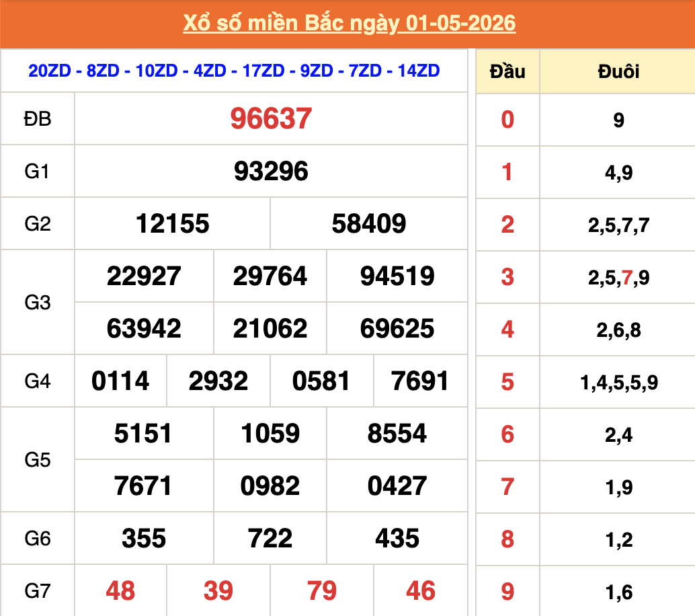695x616 pixels.
Task: Click the G2 number 12155
Action: pos(173,223)
